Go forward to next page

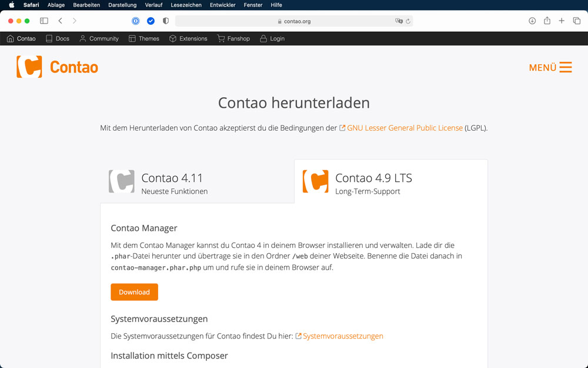(74, 21)
